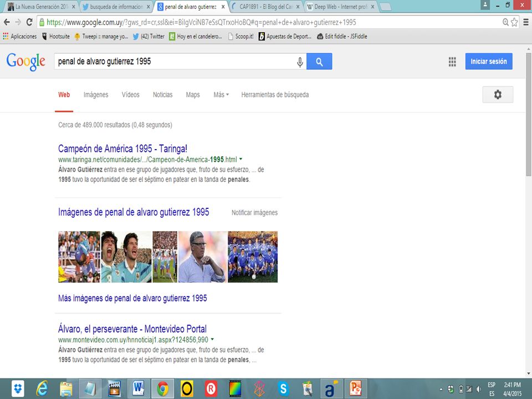The image size is (532, 399).
Task: Click Iniciar sesión button
Action: (489, 62)
